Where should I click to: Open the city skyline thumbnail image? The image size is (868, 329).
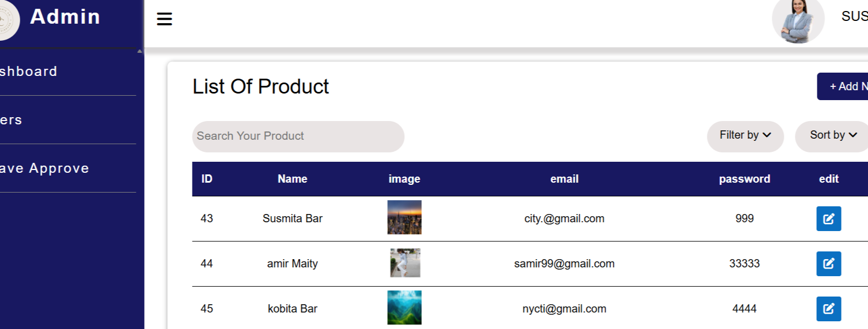point(404,217)
